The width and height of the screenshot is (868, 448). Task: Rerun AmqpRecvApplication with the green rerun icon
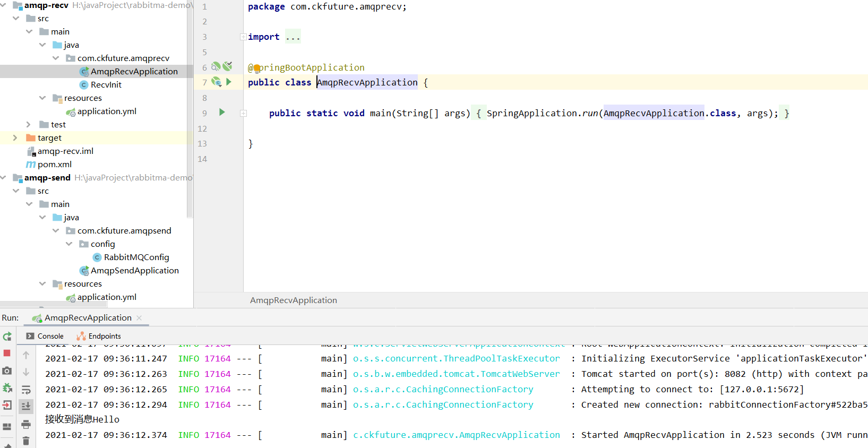coord(7,336)
